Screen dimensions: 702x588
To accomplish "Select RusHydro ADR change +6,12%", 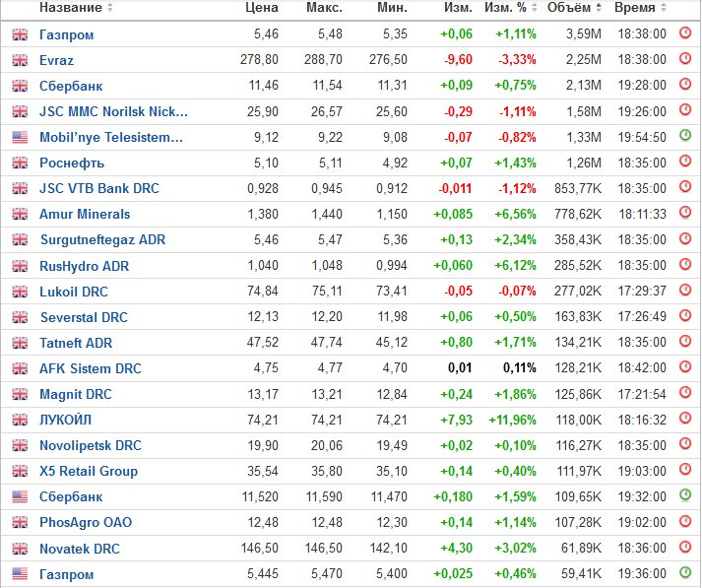I will point(515,266).
